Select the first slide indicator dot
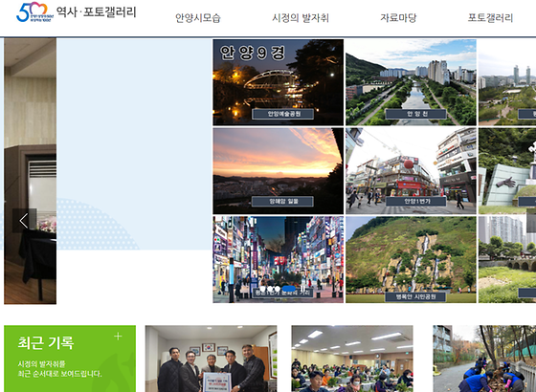536x392 pixels. [263, 289]
